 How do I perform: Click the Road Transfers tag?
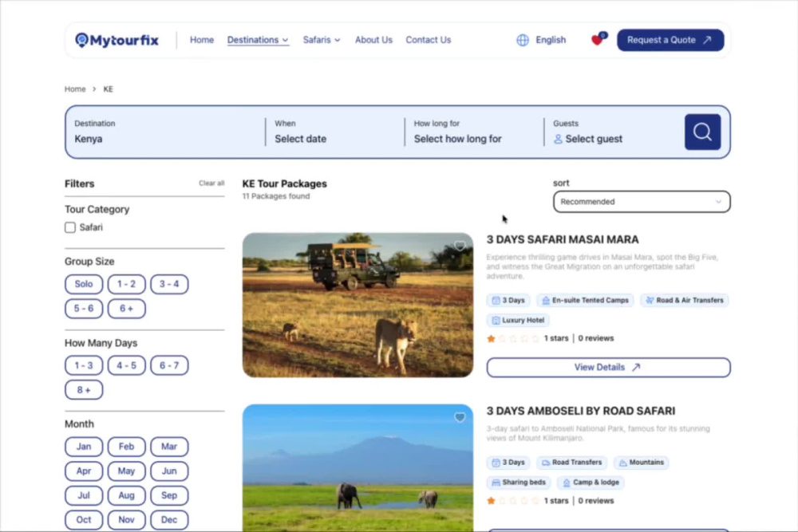point(571,463)
